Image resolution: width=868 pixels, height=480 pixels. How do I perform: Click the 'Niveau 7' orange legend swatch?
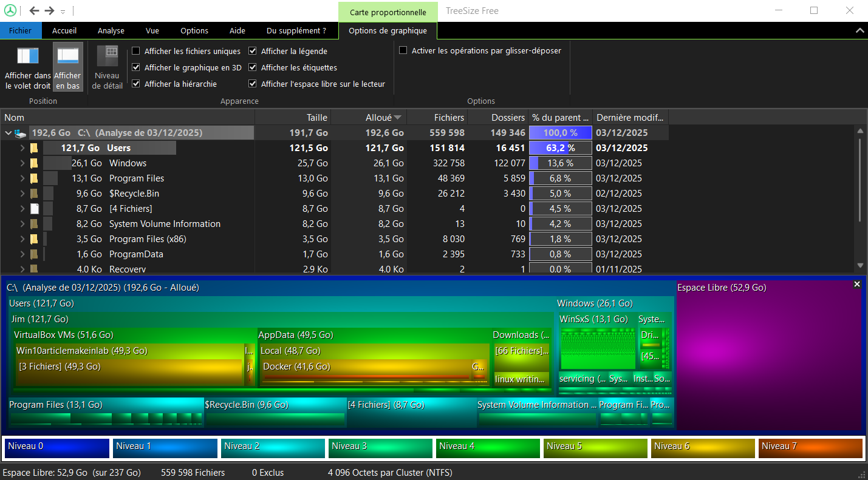click(810, 448)
